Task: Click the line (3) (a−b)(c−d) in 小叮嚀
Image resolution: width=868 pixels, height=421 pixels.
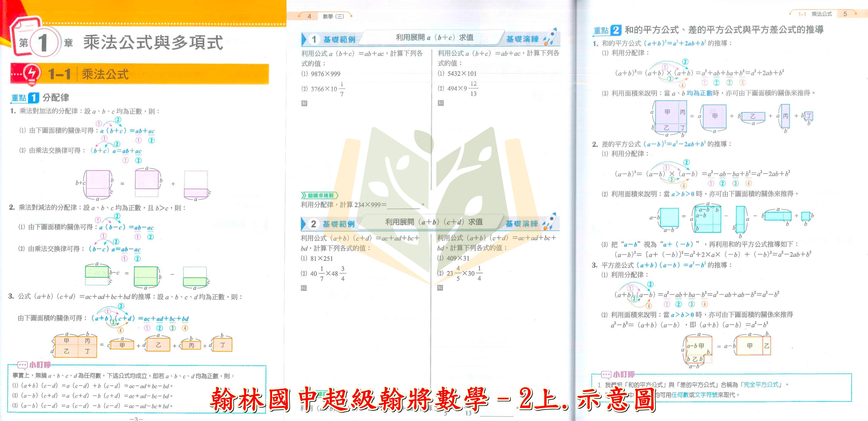Action: pyautogui.click(x=92, y=406)
